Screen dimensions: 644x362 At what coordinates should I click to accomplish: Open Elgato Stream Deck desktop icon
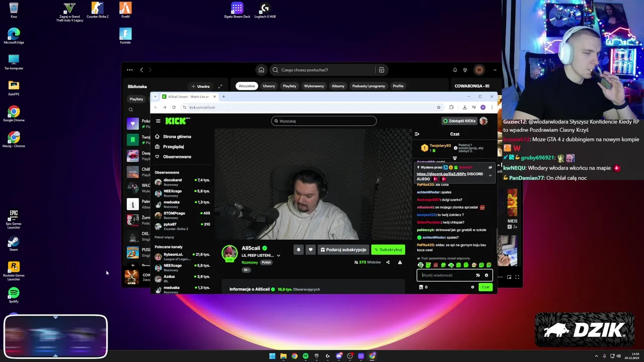click(237, 11)
